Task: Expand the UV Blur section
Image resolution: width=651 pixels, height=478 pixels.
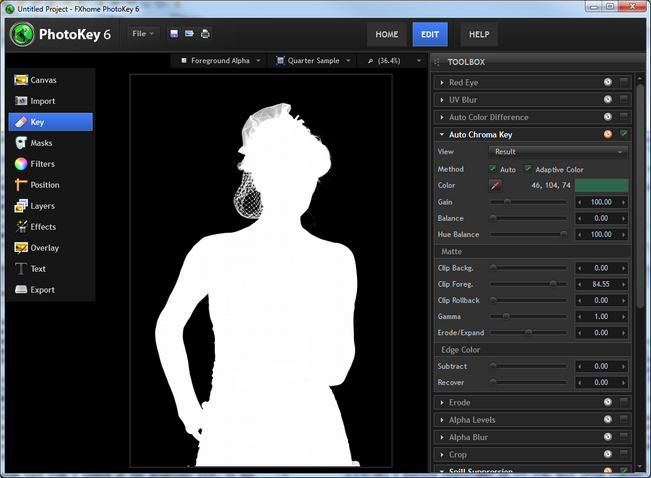Action: (442, 100)
